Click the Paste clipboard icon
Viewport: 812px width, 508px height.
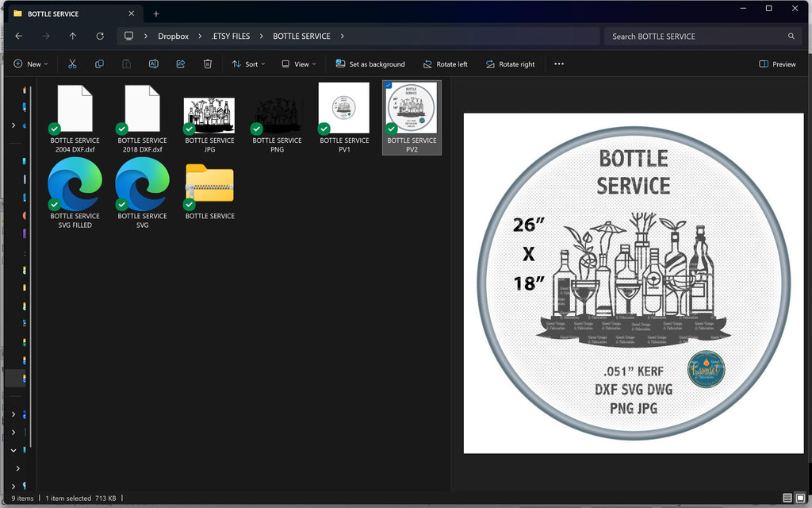(126, 63)
